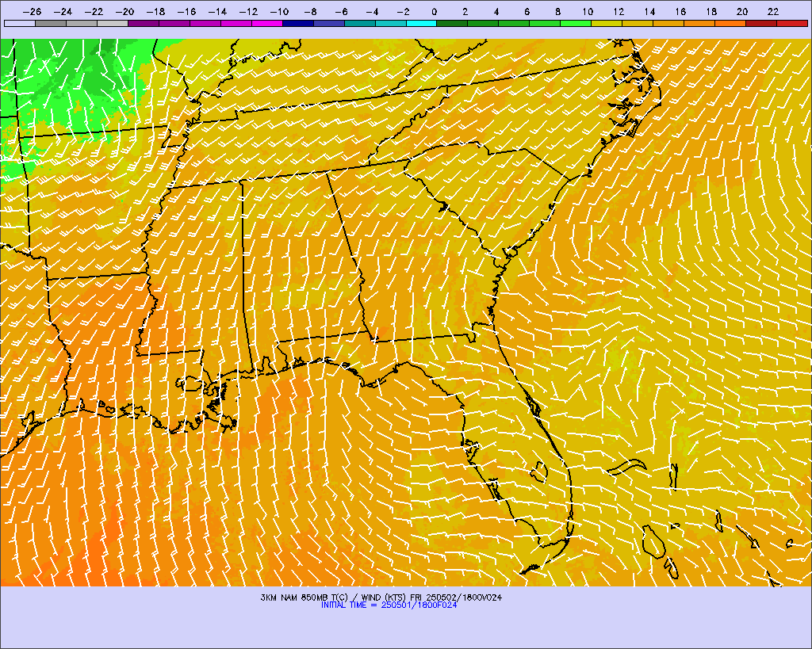This screenshot has height=649, width=812.
Task: Click the '4' legend label
Action: [496, 11]
